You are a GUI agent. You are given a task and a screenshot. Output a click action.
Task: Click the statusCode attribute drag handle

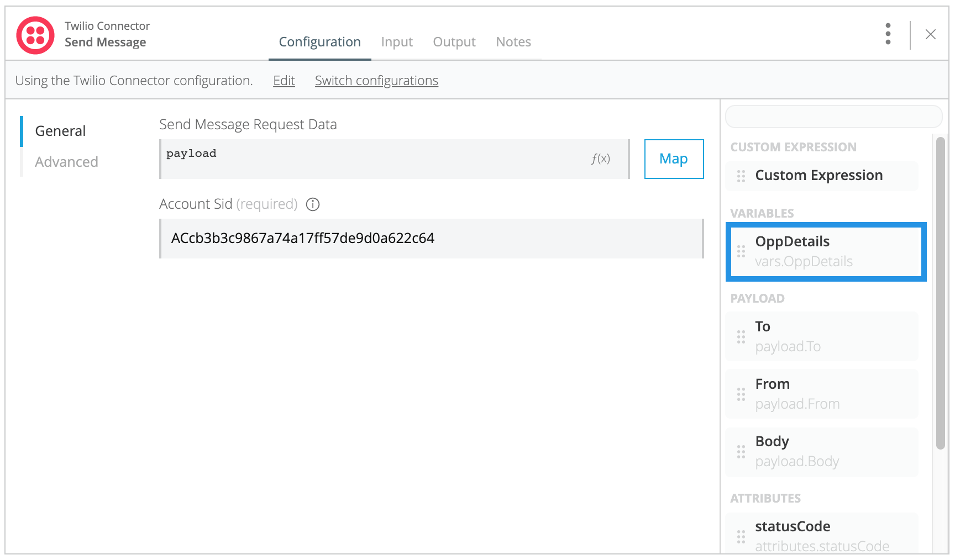[x=741, y=536]
